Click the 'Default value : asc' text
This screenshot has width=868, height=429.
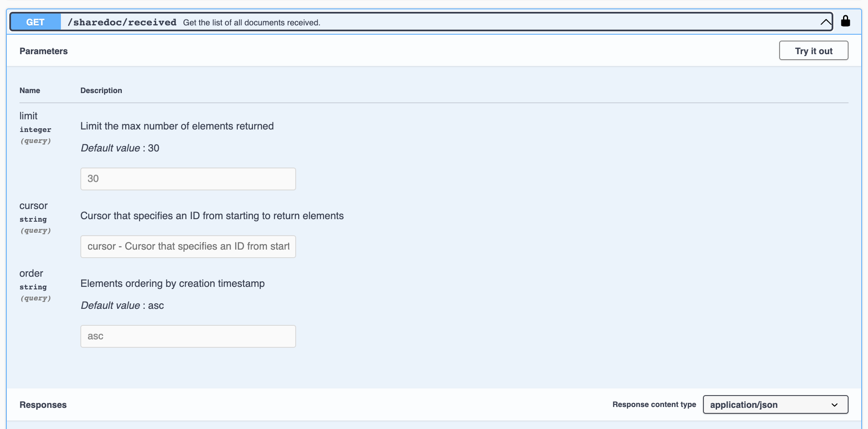[x=122, y=305]
